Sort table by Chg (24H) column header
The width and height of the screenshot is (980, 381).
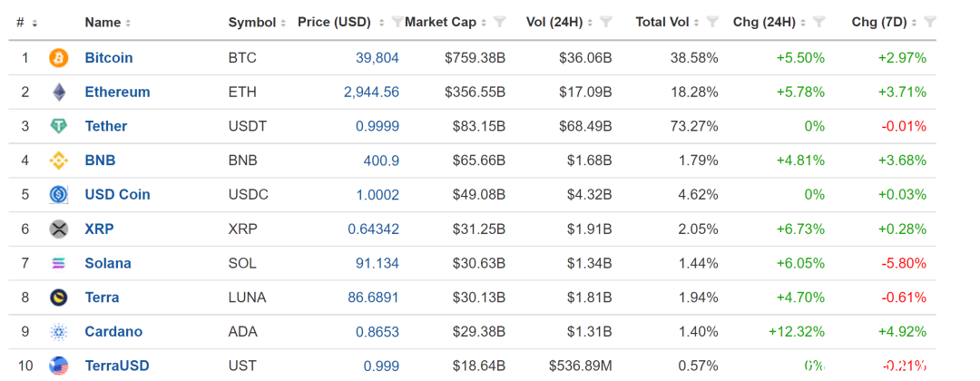(x=770, y=23)
